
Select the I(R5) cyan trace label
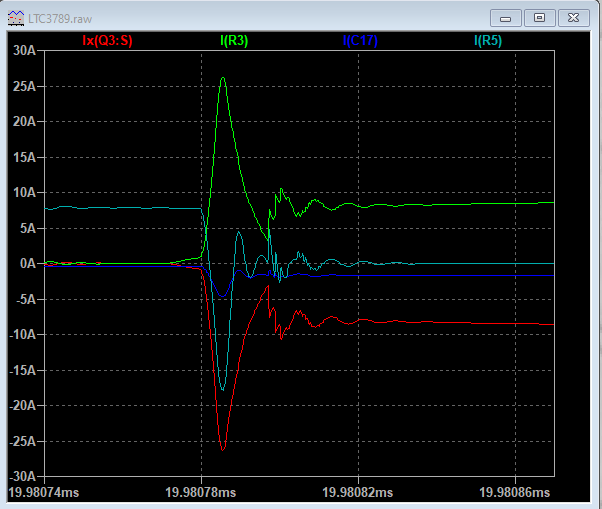pos(488,40)
